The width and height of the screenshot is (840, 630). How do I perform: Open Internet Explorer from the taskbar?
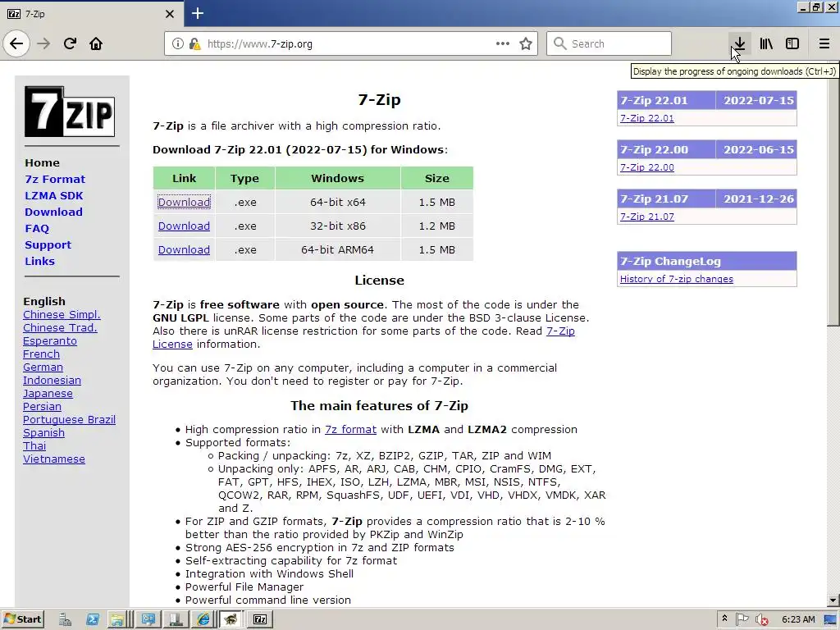pyautogui.click(x=203, y=619)
